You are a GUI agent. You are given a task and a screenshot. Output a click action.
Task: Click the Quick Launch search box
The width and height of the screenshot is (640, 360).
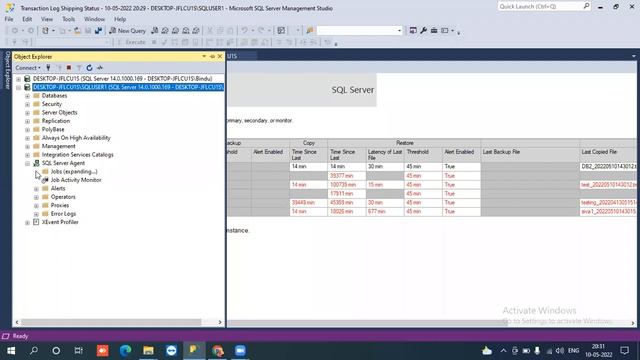[541, 7]
